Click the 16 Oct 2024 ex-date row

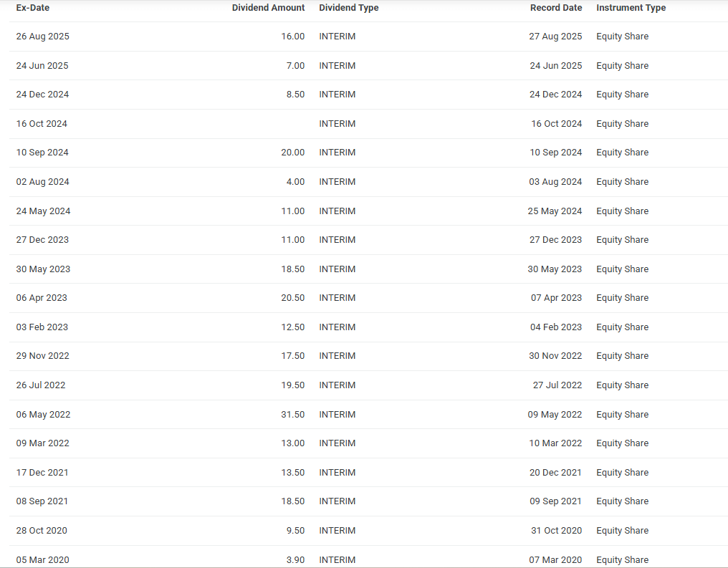(x=42, y=124)
